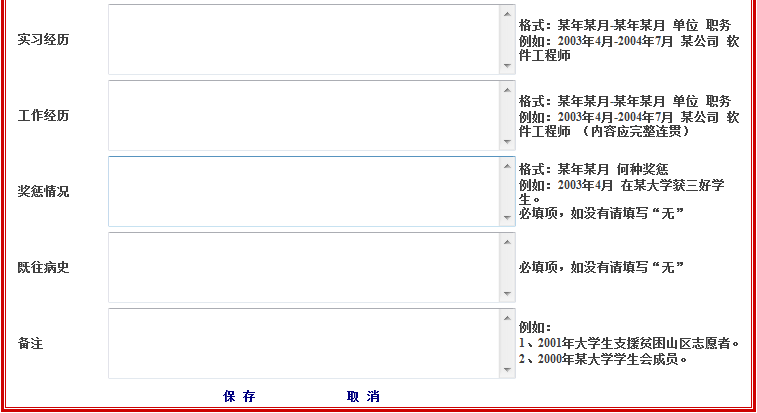Image resolution: width=757 pixels, height=413 pixels.
Task: Hit the scroll-down arrow in 奖惩情况 box
Action: click(x=507, y=218)
